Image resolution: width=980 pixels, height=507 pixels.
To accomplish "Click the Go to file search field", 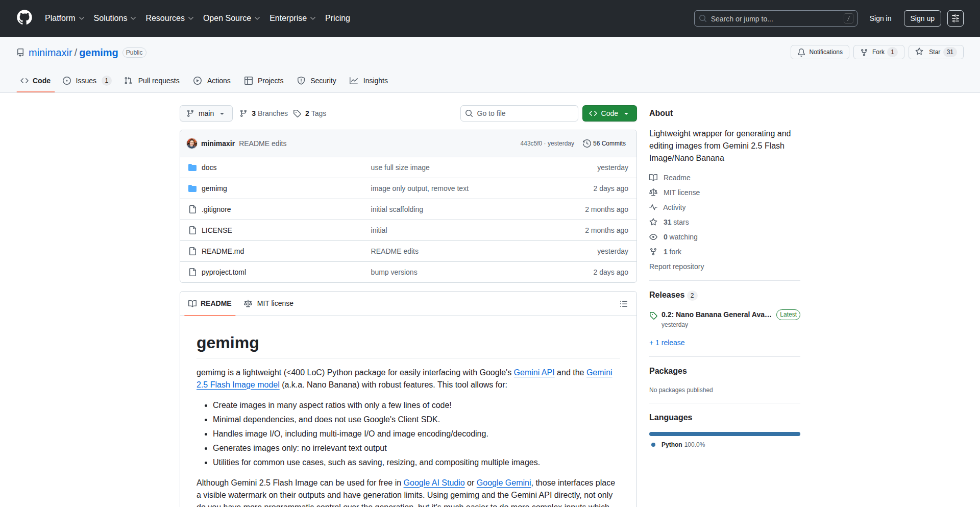I will click(519, 113).
